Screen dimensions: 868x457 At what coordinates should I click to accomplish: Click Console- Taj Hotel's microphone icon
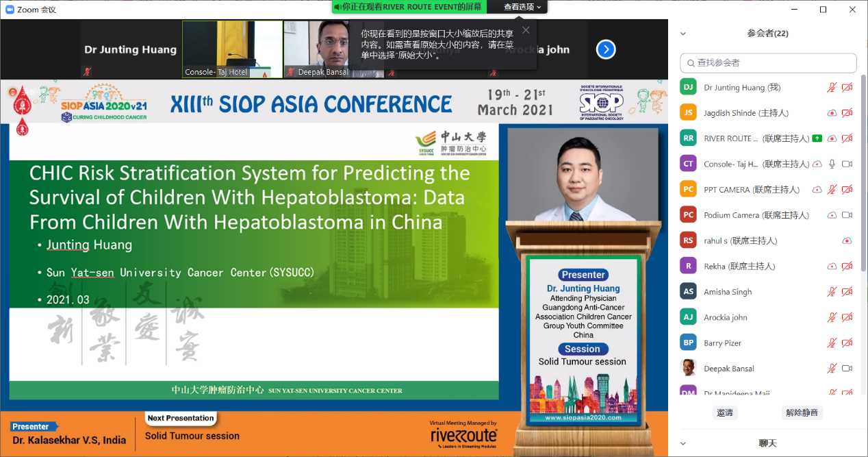pos(832,164)
